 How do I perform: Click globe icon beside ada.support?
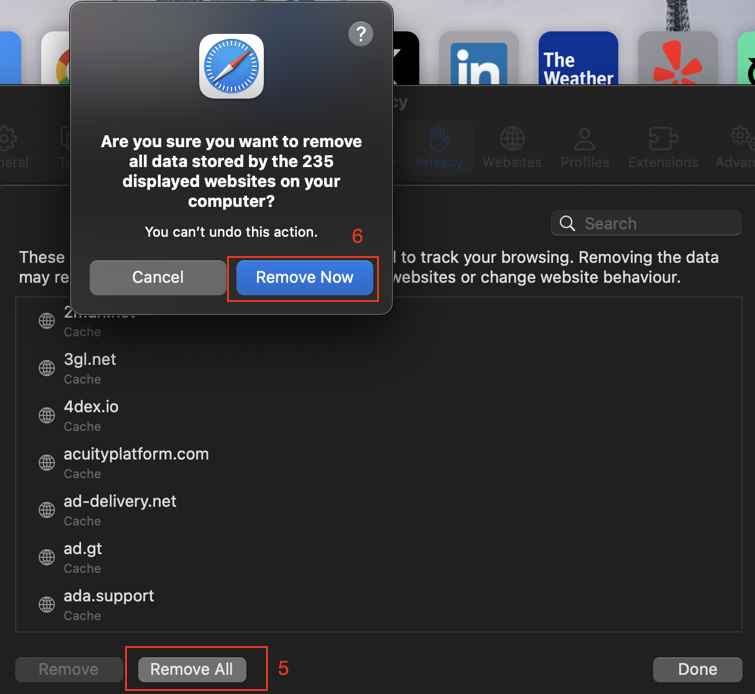[47, 604]
